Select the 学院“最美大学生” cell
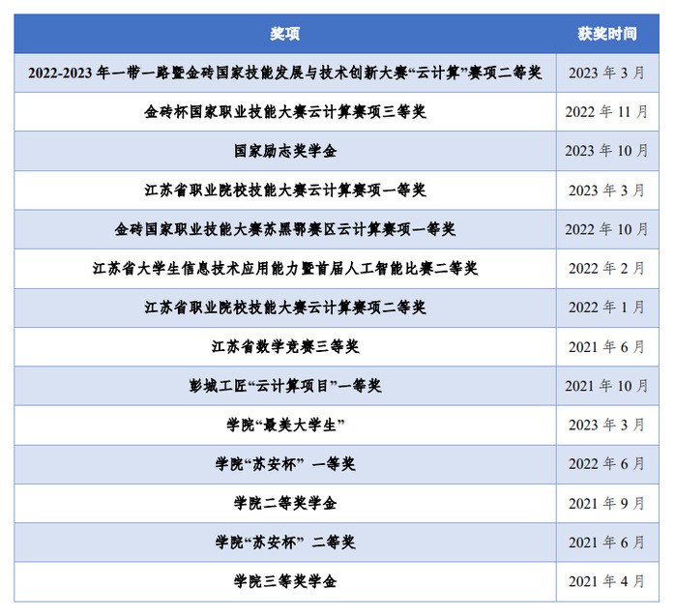This screenshot has width=675, height=616. click(285, 425)
